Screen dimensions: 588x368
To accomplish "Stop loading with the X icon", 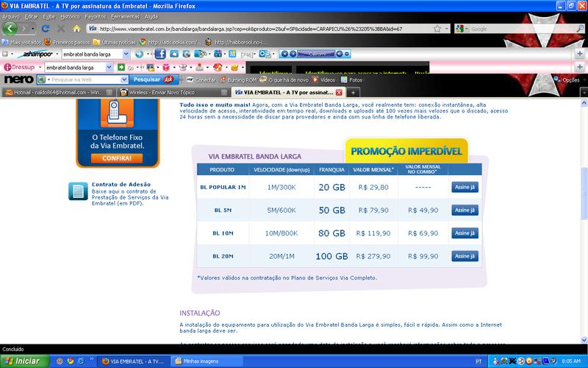I will [61, 29].
